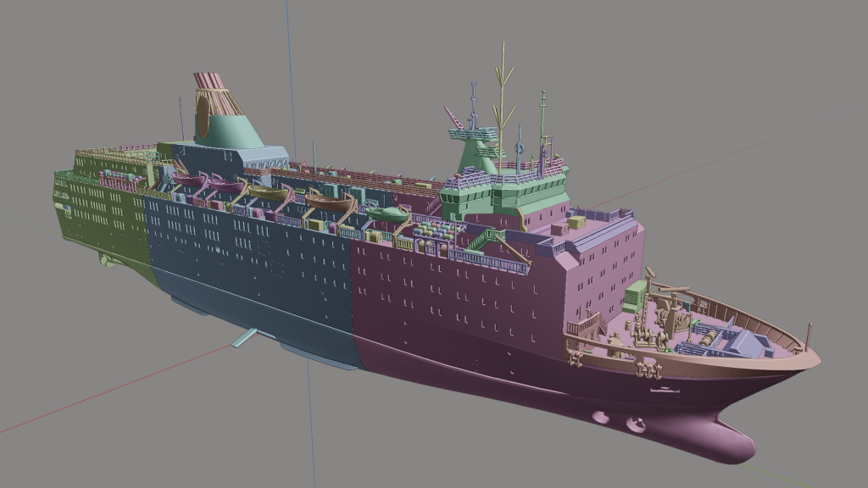The image size is (868, 488).
Task: Select the green container on the foredeck
Action: click(x=634, y=296)
